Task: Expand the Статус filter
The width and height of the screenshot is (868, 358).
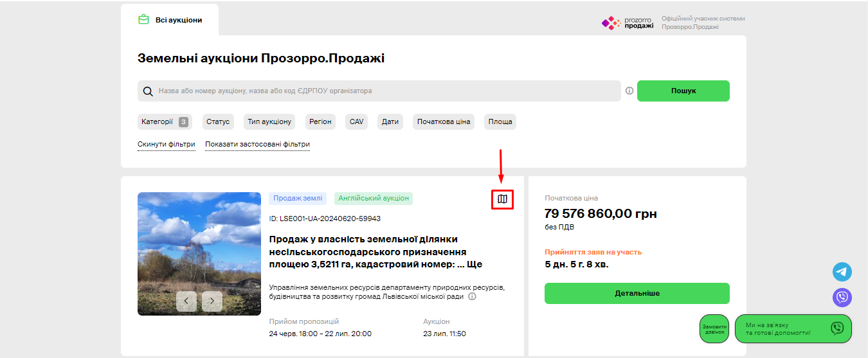Action: coord(218,121)
